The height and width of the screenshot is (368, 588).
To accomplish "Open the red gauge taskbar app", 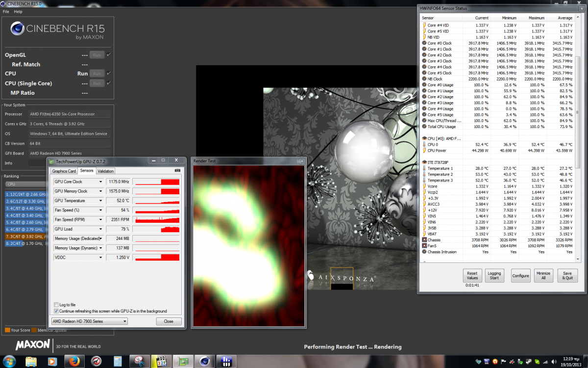I will pos(96,361).
